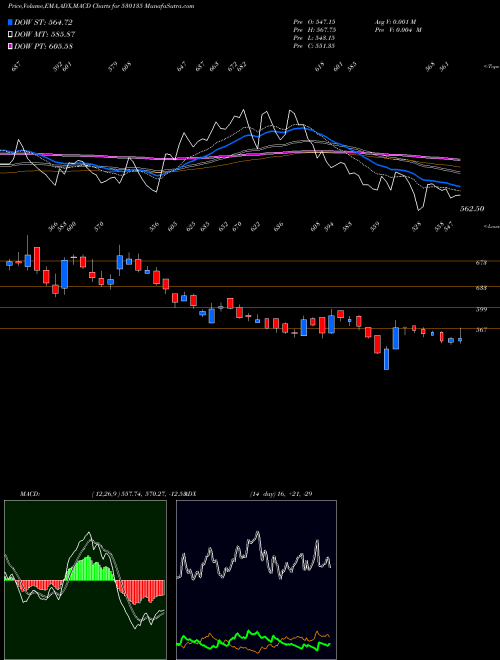The width and height of the screenshot is (500, 660).
Task: Click the magenta DOW PT legend swatch
Action: (x=10, y=46)
